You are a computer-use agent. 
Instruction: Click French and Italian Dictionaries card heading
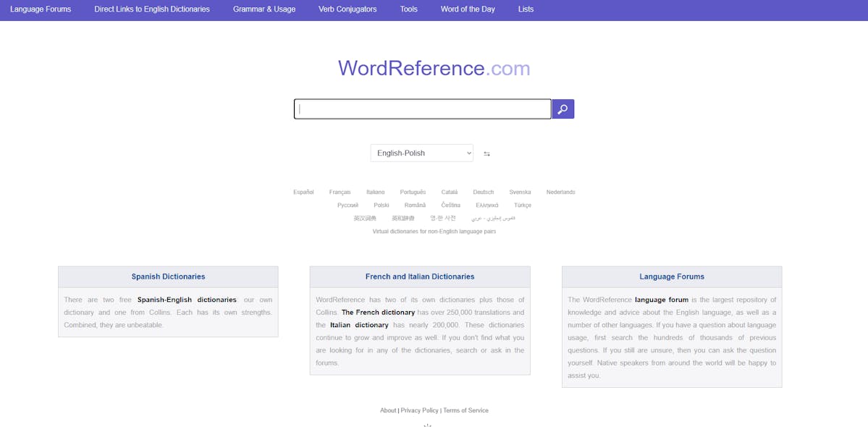coord(420,276)
